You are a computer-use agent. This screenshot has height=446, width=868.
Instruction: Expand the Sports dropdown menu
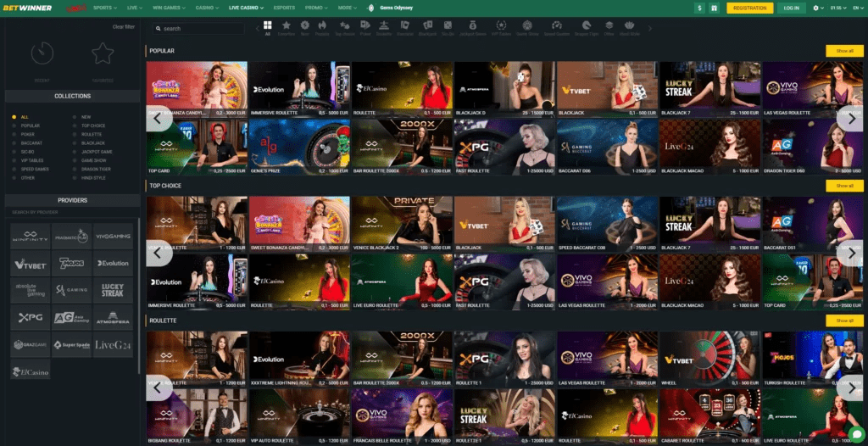[103, 8]
